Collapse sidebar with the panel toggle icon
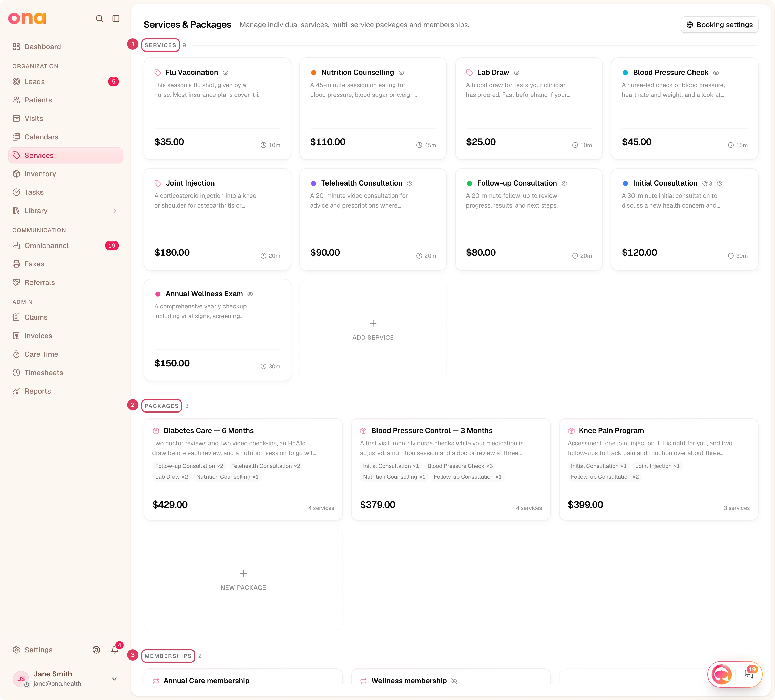 (116, 18)
